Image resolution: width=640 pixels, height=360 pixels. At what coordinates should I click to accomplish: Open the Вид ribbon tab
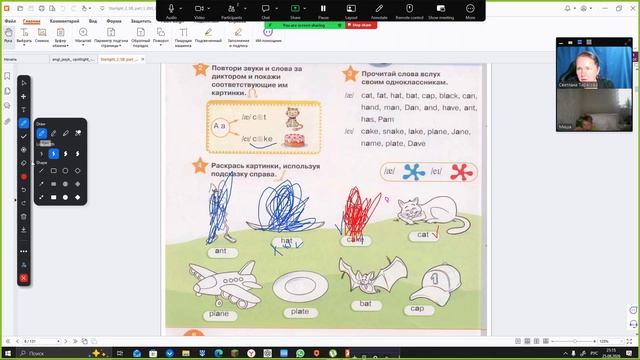point(93,21)
